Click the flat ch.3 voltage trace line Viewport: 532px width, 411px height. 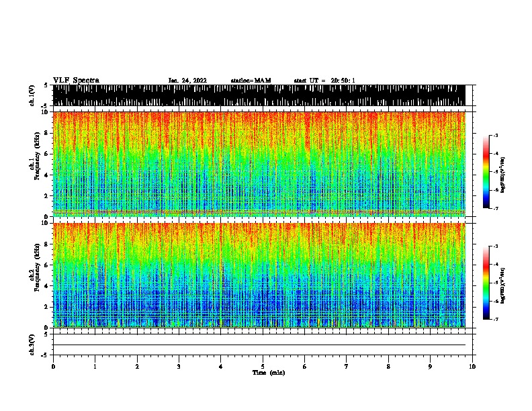[259, 345]
